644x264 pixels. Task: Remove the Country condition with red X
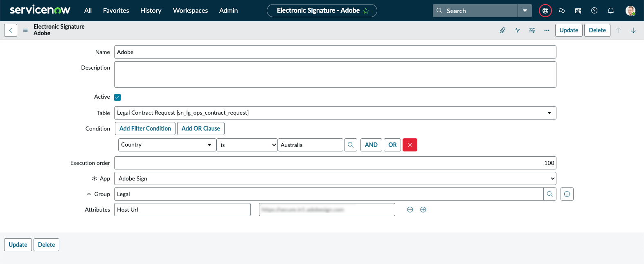point(410,145)
